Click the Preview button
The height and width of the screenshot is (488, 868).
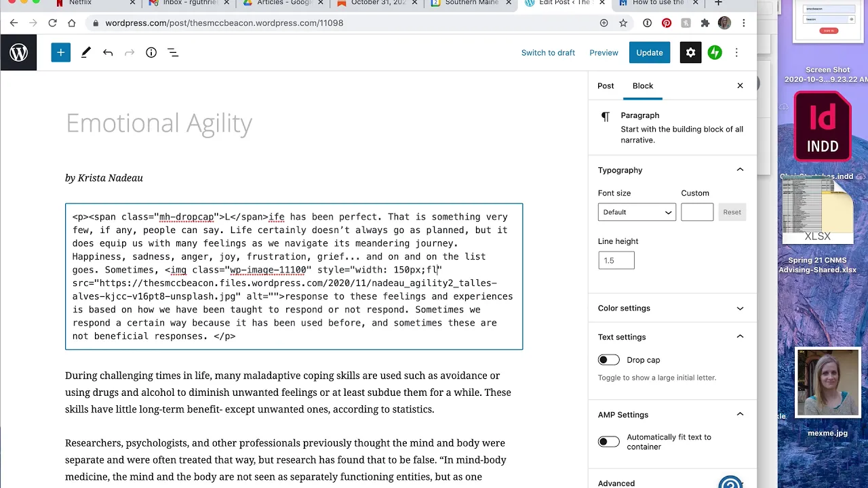(604, 52)
